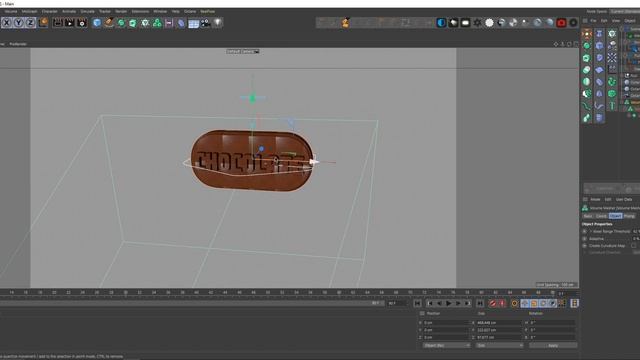Open the Render menu
The height and width of the screenshot is (360, 640).
pyautogui.click(x=121, y=11)
